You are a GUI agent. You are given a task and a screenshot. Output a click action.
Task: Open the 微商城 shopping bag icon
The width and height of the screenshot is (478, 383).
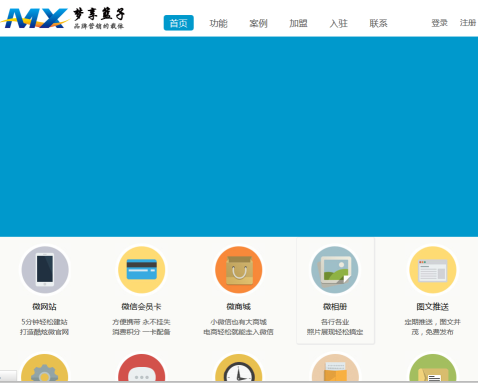click(x=239, y=270)
